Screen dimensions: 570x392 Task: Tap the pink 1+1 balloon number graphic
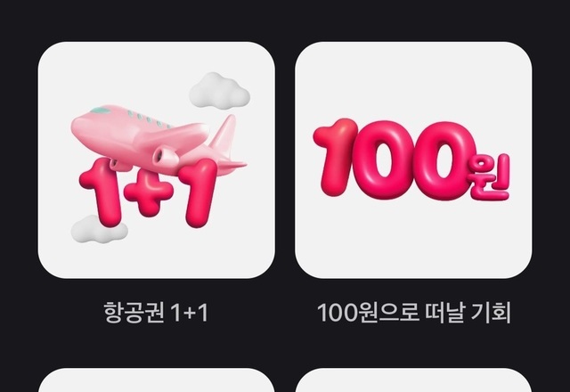(x=149, y=192)
